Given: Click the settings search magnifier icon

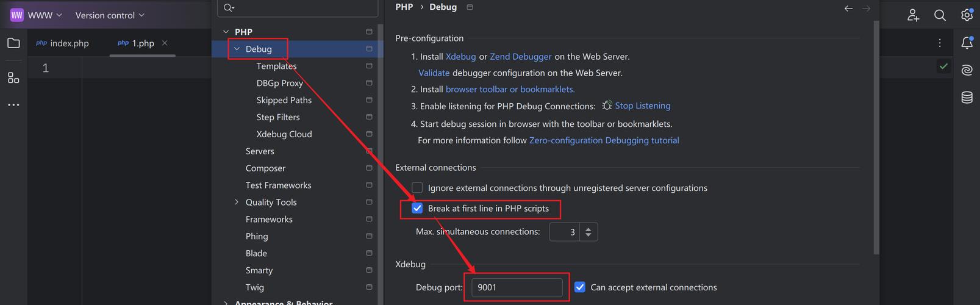Looking at the screenshot, I should tap(229, 8).
